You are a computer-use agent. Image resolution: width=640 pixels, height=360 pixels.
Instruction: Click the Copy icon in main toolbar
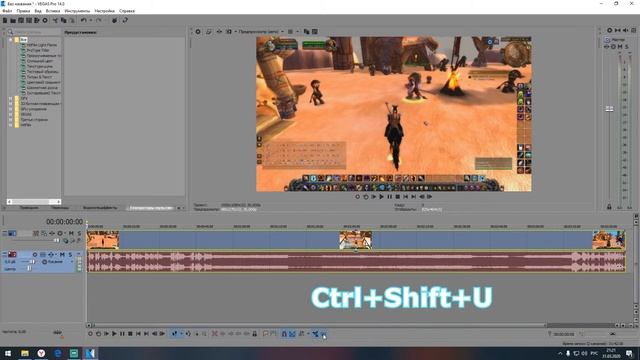point(64,20)
